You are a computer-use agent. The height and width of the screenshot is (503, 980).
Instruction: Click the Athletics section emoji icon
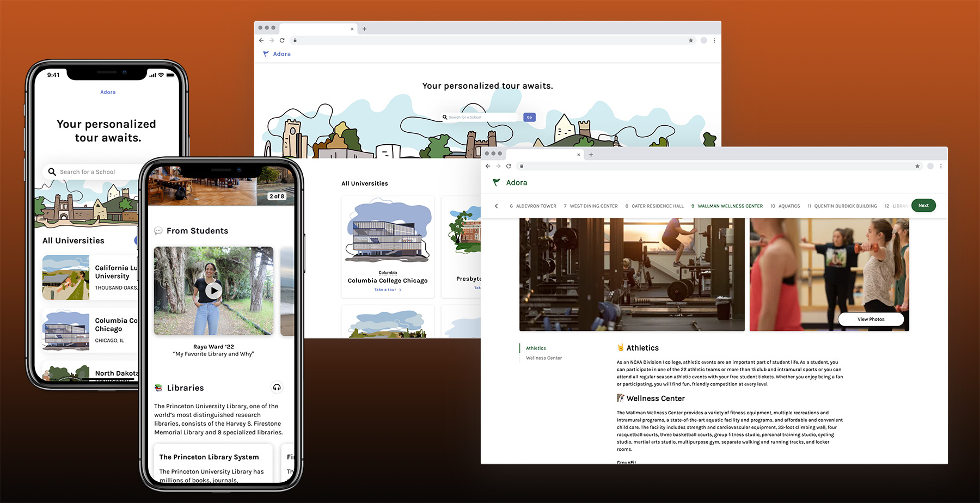coord(620,347)
